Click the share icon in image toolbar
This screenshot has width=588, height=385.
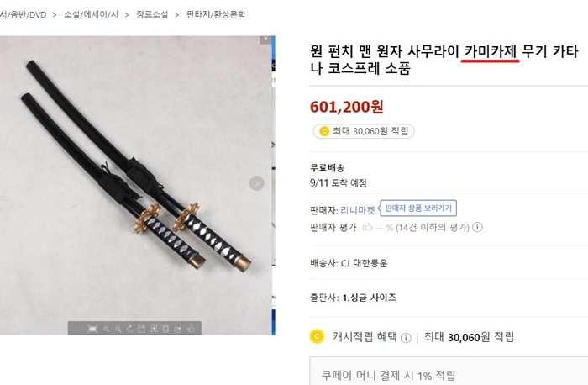click(x=177, y=329)
